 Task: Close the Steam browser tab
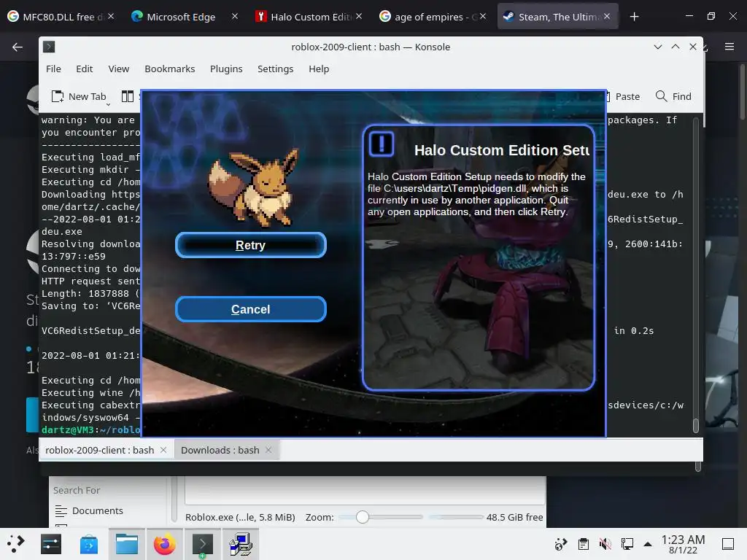click(607, 16)
